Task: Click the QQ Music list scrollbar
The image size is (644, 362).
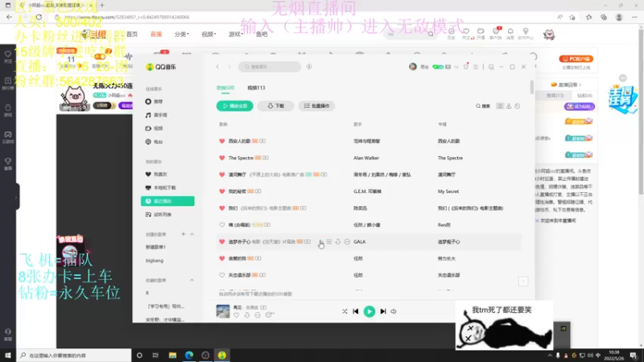Action: tap(532, 87)
